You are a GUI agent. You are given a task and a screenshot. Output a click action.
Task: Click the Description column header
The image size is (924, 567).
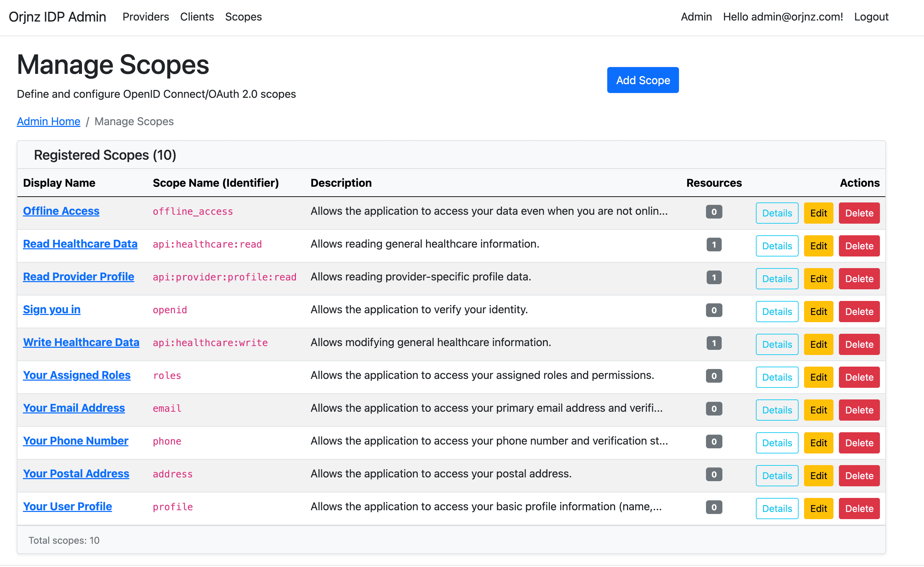coord(341,183)
